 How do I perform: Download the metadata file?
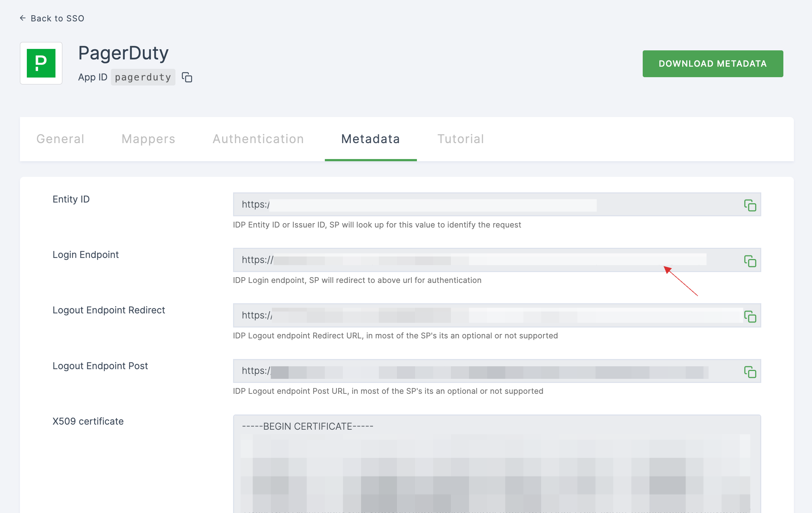coord(713,63)
